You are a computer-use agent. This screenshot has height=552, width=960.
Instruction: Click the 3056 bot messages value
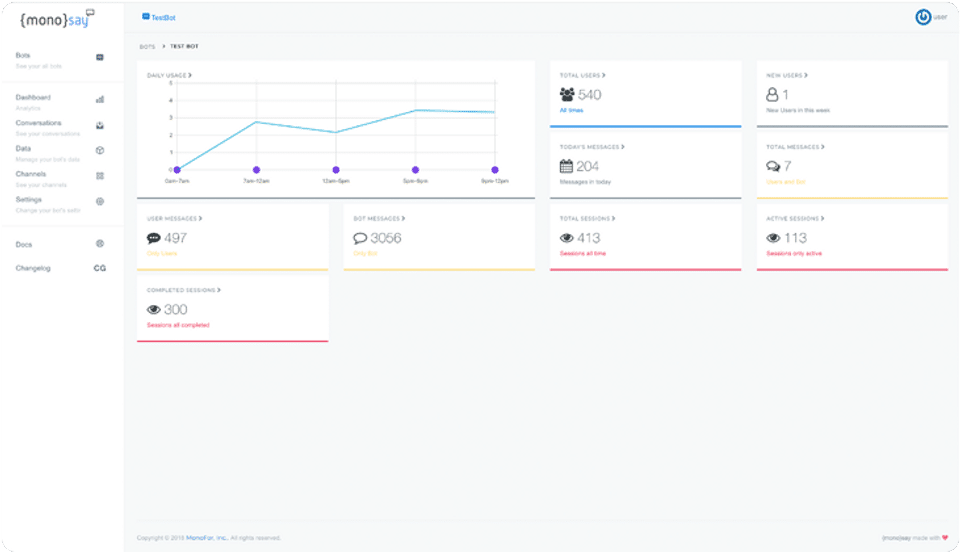[386, 238]
